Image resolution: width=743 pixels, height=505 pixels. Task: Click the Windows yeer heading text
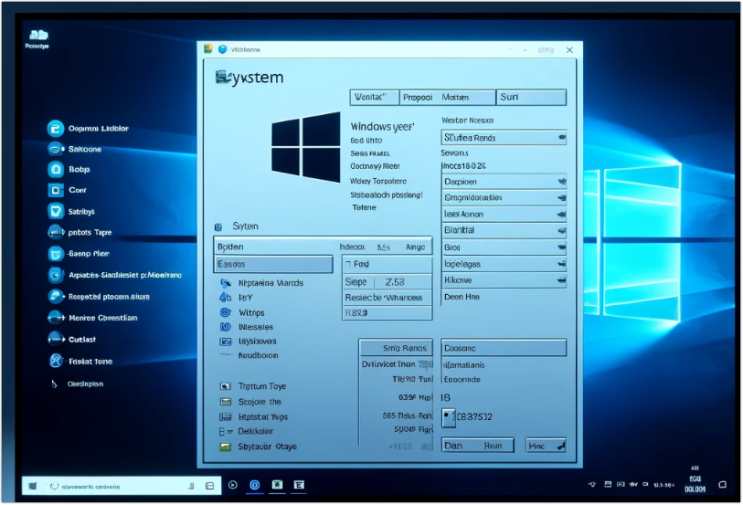382,126
